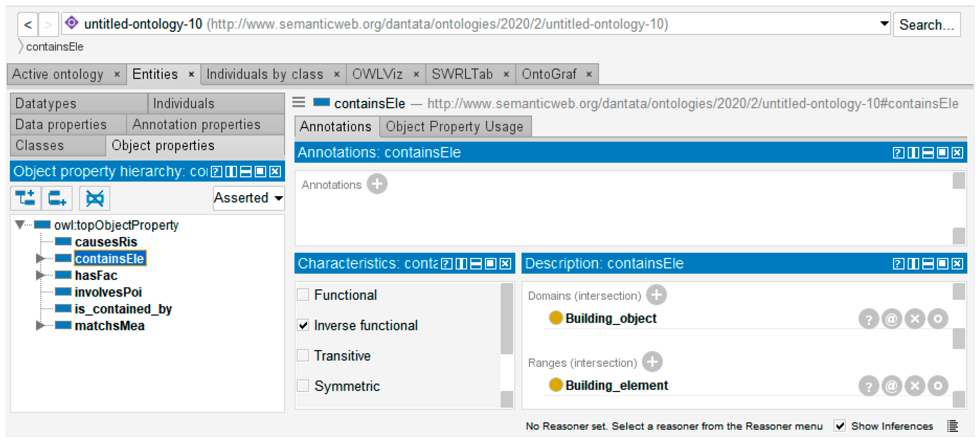Go back with the < navigation button
The image size is (980, 443).
pos(27,25)
